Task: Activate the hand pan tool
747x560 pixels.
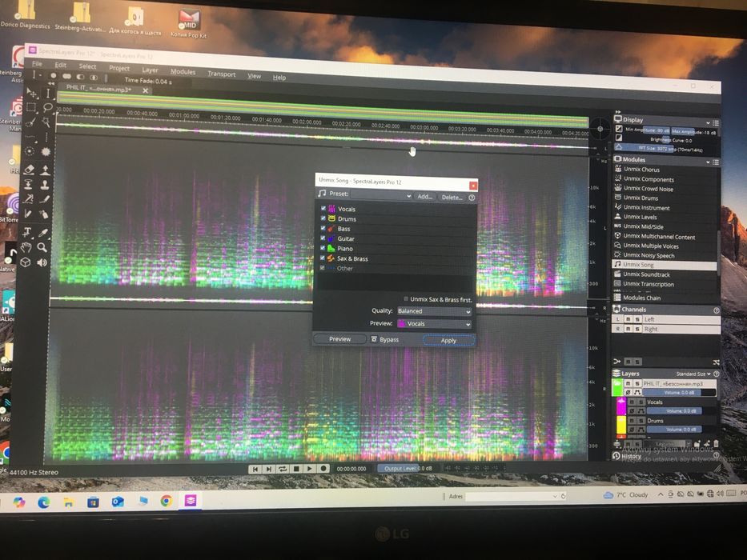Action: tap(26, 247)
